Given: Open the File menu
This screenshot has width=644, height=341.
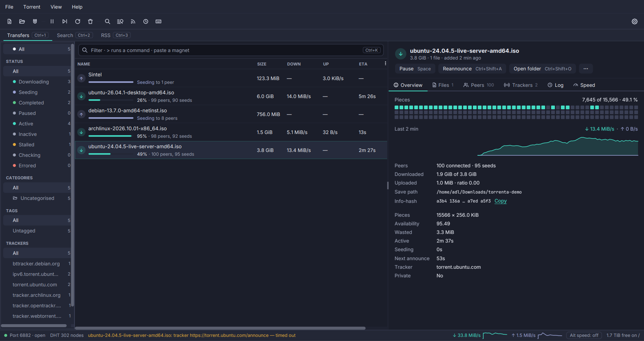Looking at the screenshot, I should [x=9, y=7].
